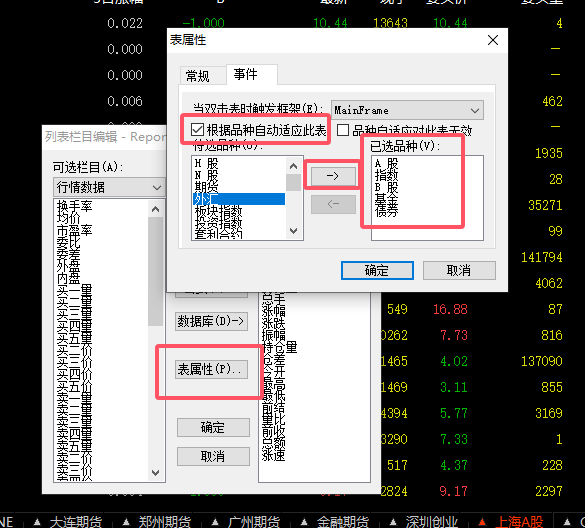Click the left-arrow remove button in 表属性

(x=333, y=204)
